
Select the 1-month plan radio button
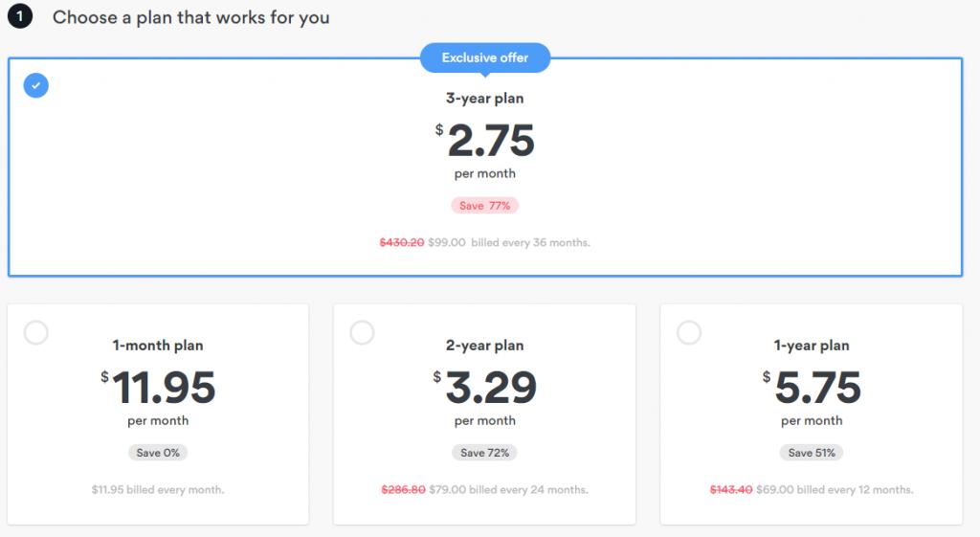(35, 332)
